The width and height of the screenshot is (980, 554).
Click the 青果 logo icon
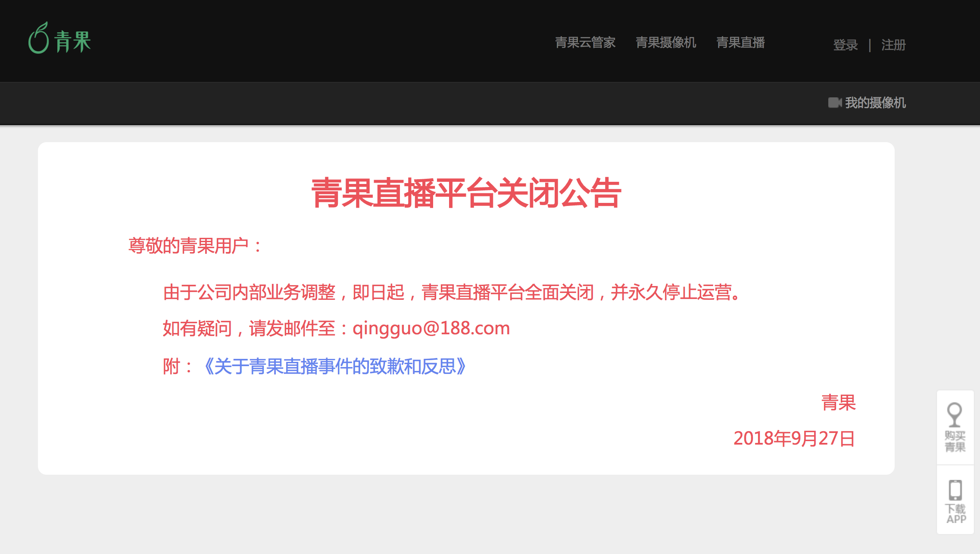point(59,38)
